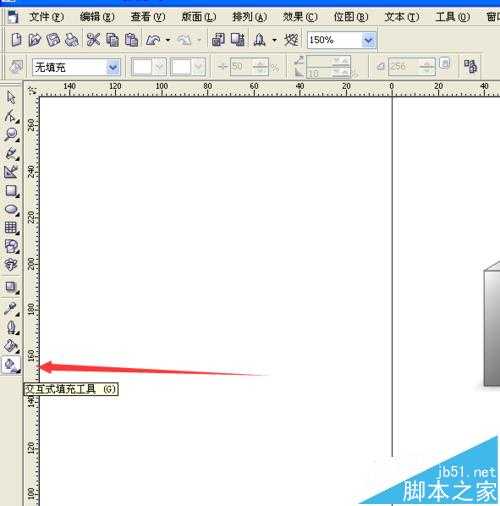
Task: Activate the Interactive Fill tool
Action: [x=11, y=365]
